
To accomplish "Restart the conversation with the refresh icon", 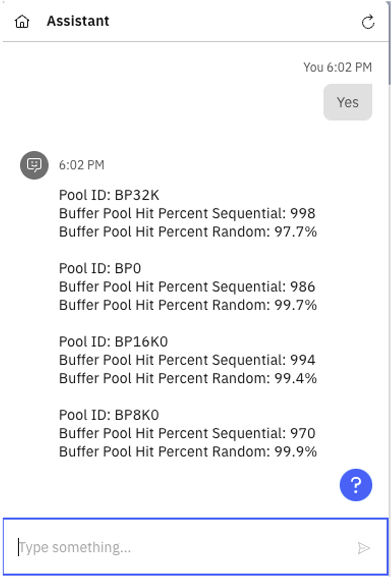I will [x=368, y=22].
